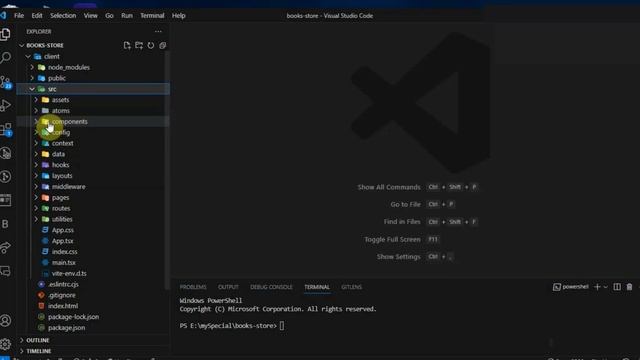Open vite-env.d.ts file

pyautogui.click(x=69, y=273)
